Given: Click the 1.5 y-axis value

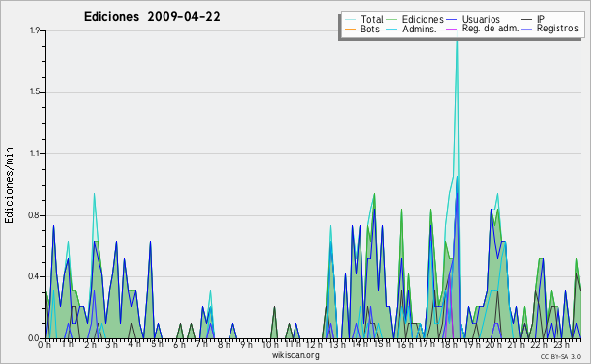Looking at the screenshot, I should 34,92.
